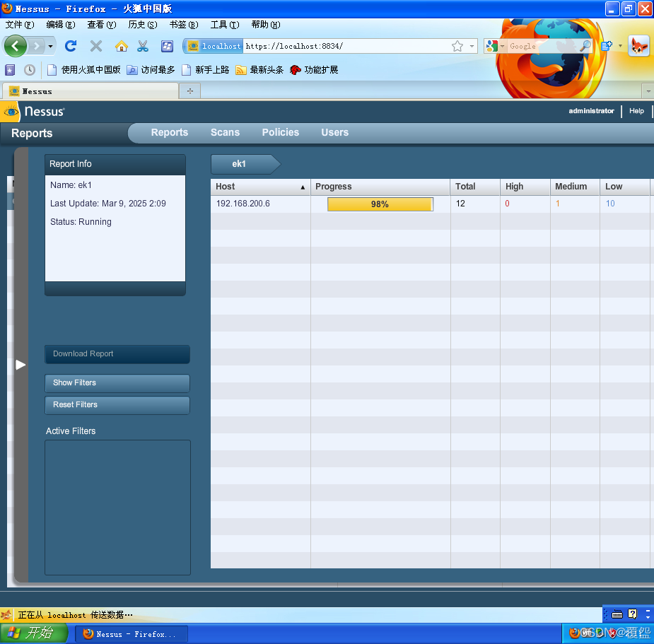The image size is (654, 644).
Task: Click the administrator account link
Action: pyautogui.click(x=591, y=111)
